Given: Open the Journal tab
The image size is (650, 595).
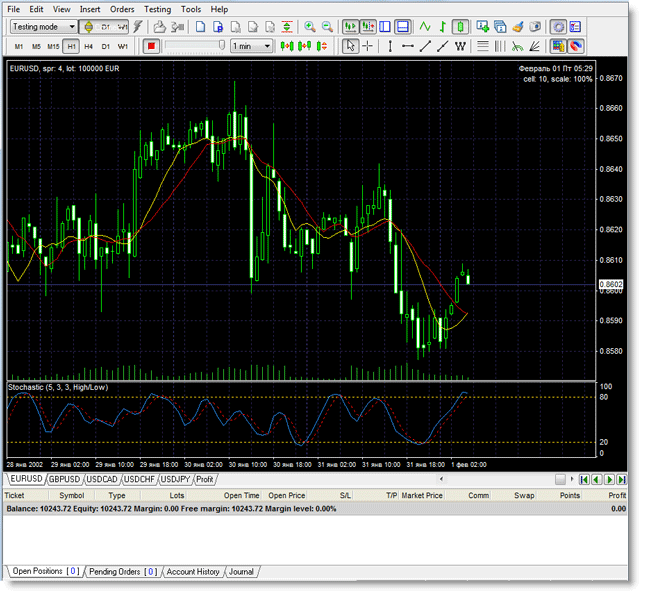Looking at the screenshot, I should point(241,572).
